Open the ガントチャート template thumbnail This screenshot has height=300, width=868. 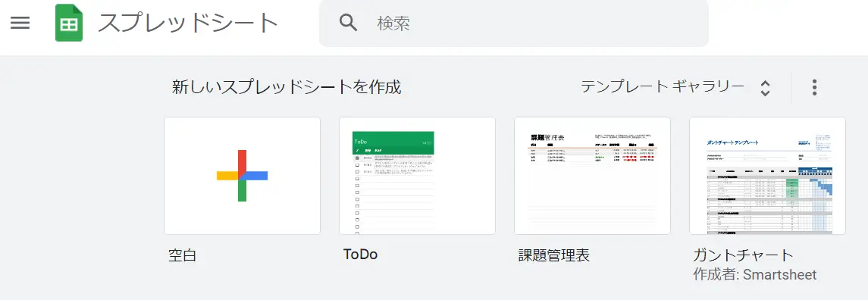pyautogui.click(x=767, y=176)
